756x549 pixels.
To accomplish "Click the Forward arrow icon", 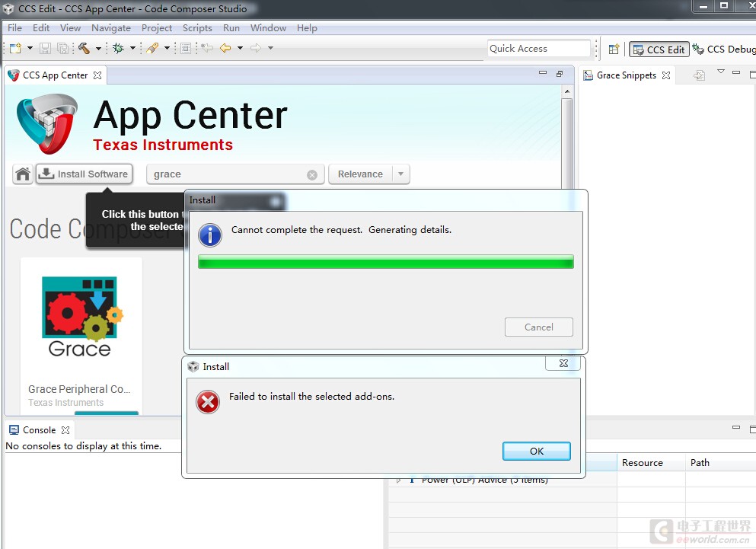I will (256, 48).
